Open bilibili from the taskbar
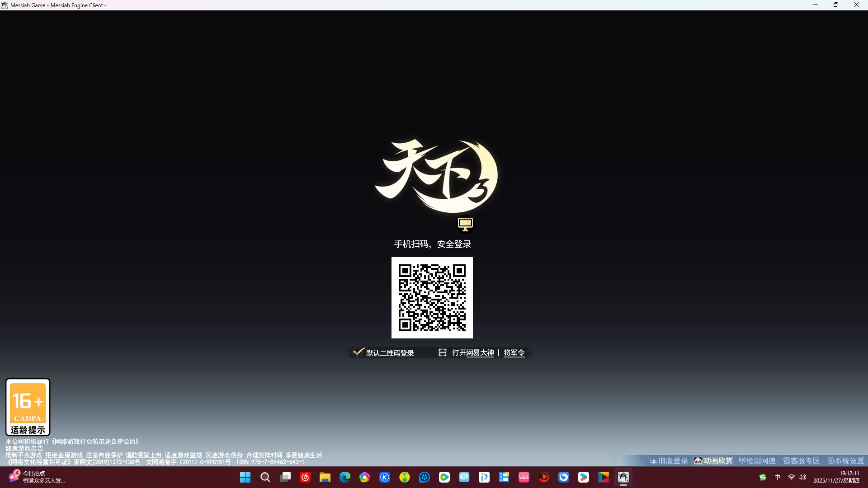The image size is (868, 488). (524, 478)
